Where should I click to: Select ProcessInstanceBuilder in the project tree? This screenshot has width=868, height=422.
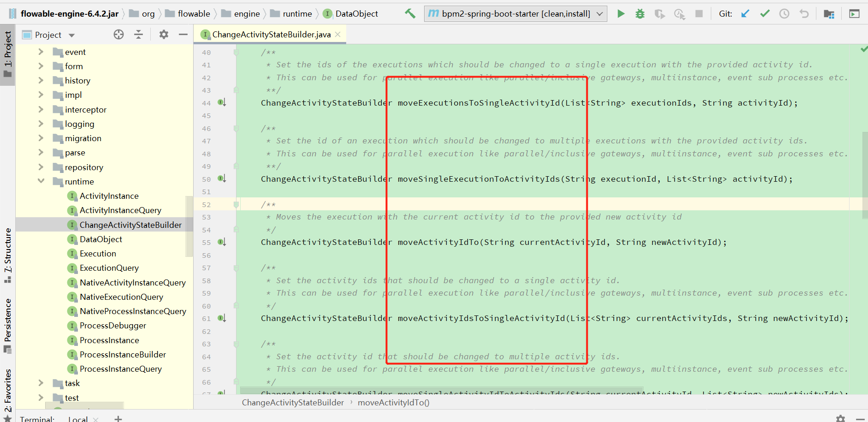coord(123,354)
